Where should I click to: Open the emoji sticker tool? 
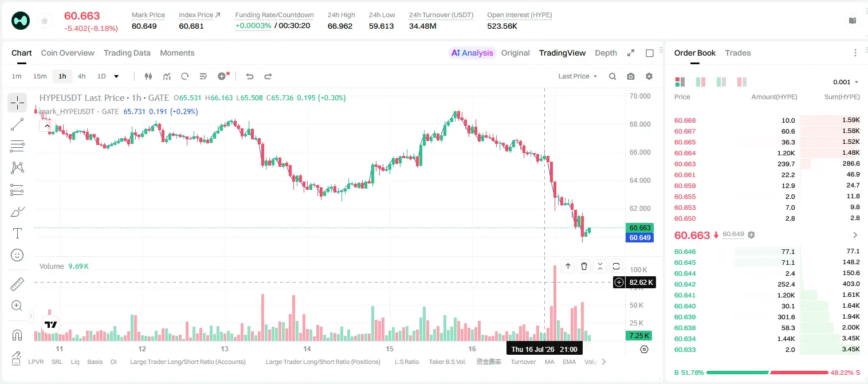pyautogui.click(x=17, y=255)
